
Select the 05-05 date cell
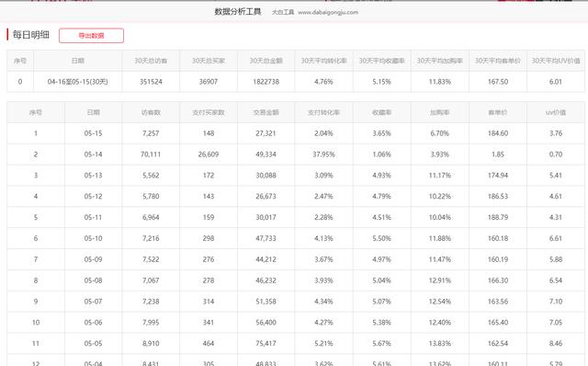[93, 344]
